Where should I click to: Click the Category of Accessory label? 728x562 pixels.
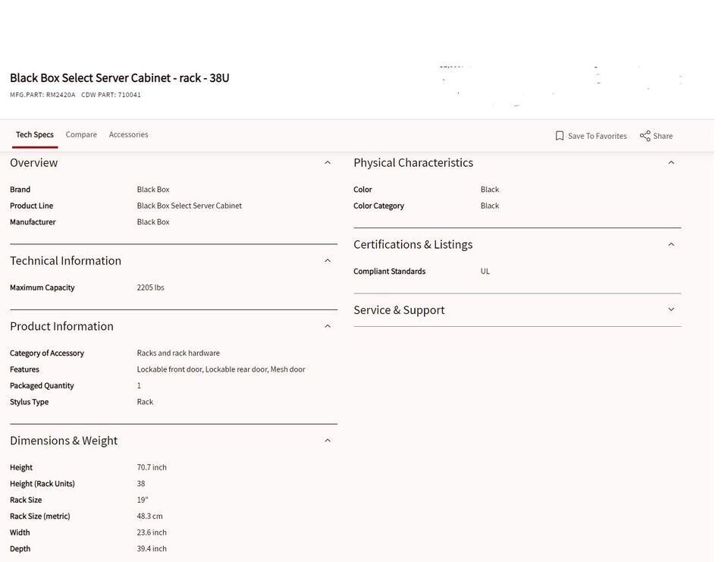click(x=47, y=353)
